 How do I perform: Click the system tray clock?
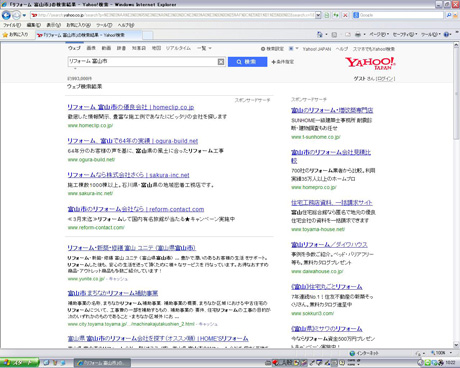tap(451, 363)
